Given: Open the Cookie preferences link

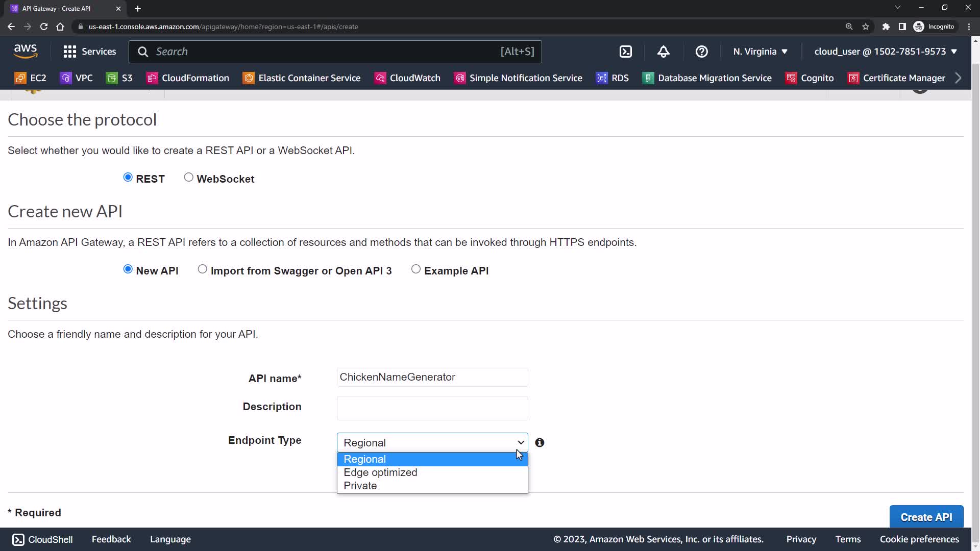Looking at the screenshot, I should click(x=919, y=539).
